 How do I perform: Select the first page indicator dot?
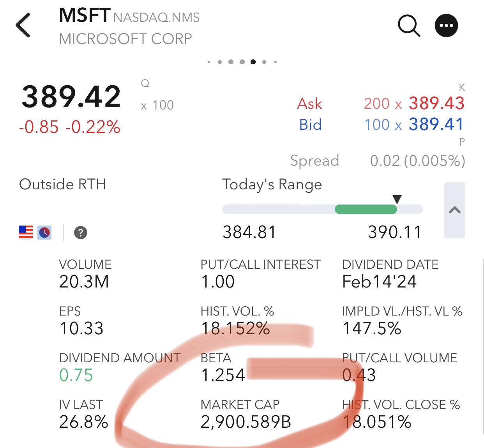(209, 62)
